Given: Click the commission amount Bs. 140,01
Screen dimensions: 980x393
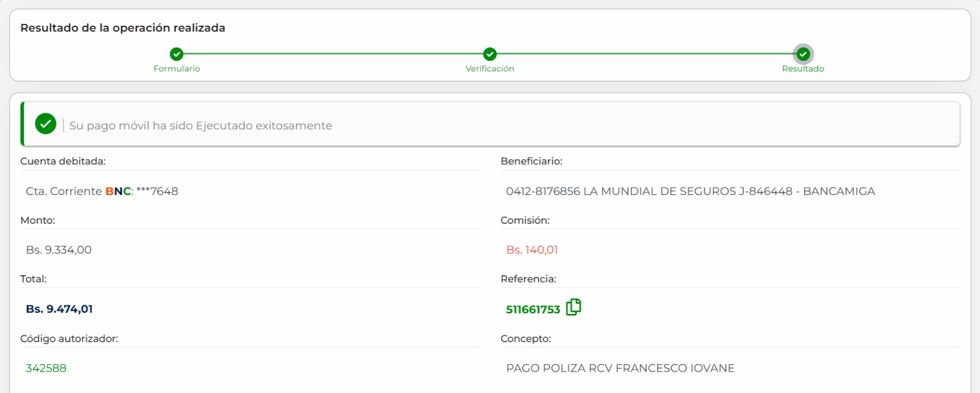Looking at the screenshot, I should click(x=532, y=250).
